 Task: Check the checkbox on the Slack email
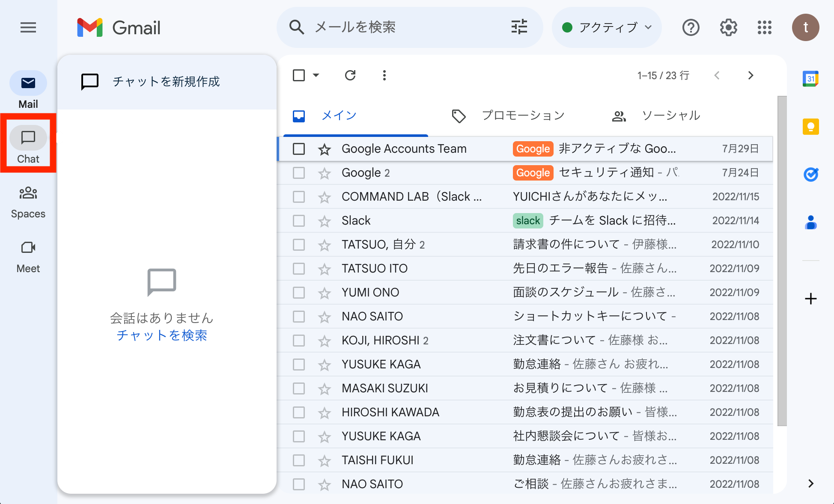pos(298,220)
